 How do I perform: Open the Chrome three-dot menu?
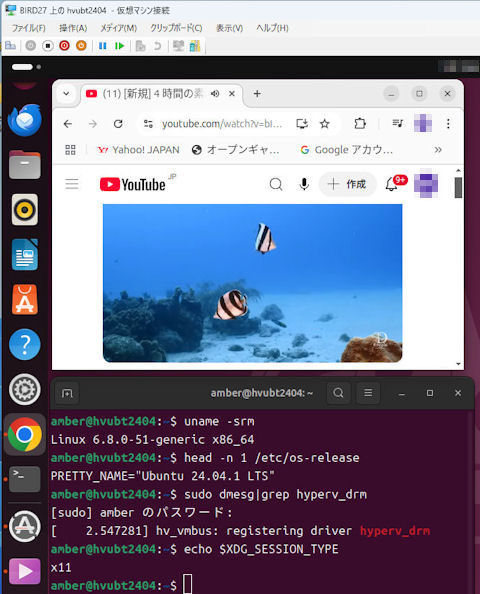tap(448, 123)
